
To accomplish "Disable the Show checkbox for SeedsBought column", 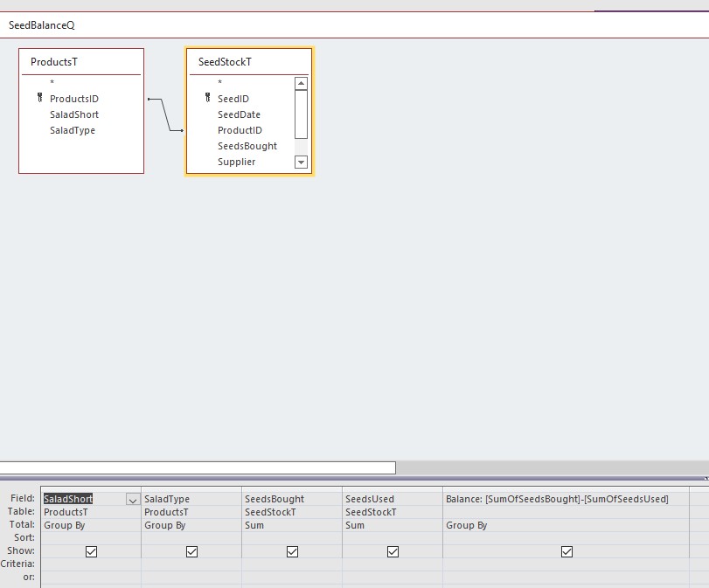I will pyautogui.click(x=292, y=551).
